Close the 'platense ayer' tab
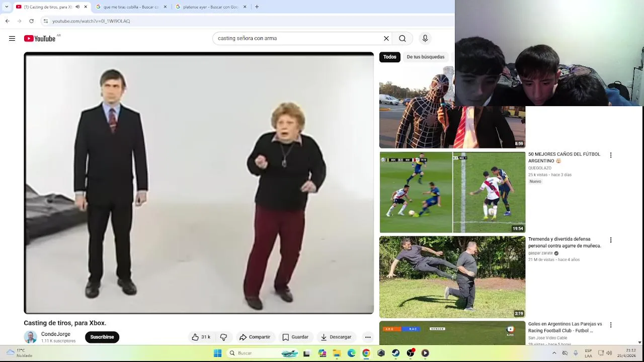Viewport: 644px width, 362px height. (x=245, y=7)
